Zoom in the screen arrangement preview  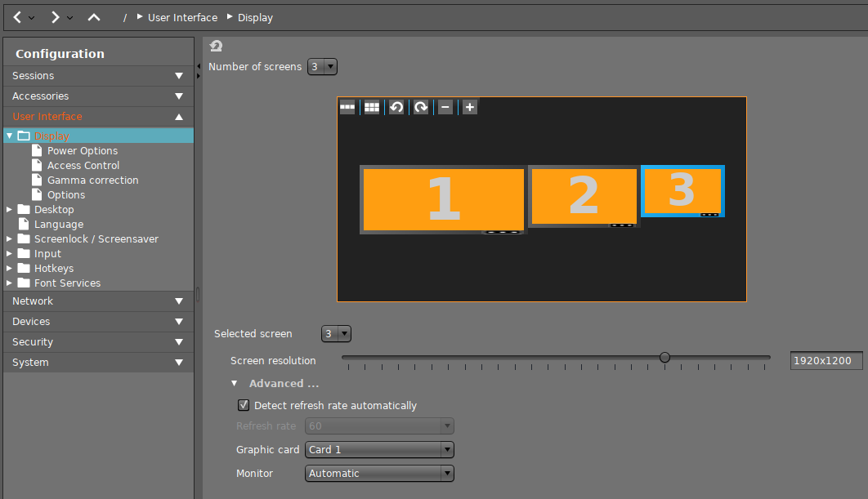coord(470,107)
